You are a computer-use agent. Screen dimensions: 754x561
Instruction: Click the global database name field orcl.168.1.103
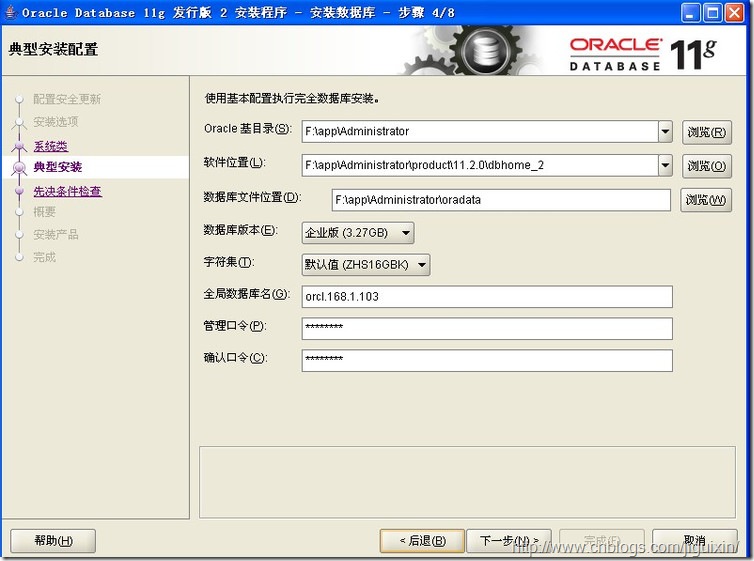(487, 297)
